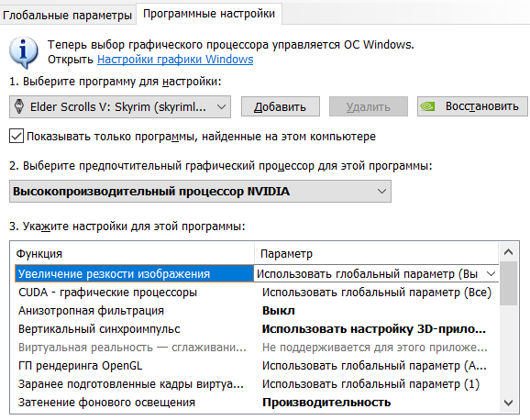Select the greyed Виртуальная реальность — сглаживани... row
The height and width of the screenshot is (420, 530).
[257, 348]
